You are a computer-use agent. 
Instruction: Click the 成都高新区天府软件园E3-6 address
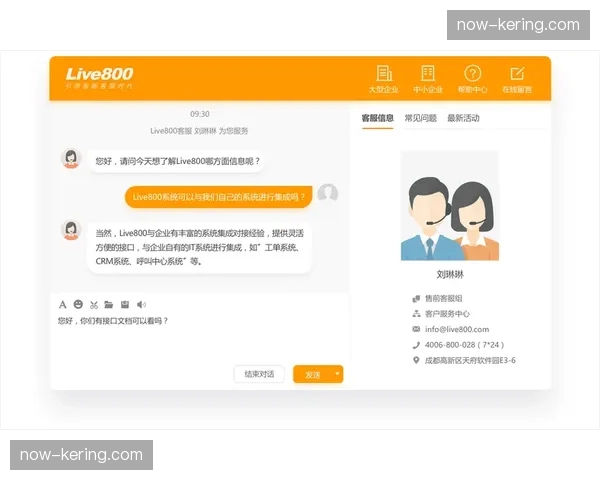click(470, 360)
